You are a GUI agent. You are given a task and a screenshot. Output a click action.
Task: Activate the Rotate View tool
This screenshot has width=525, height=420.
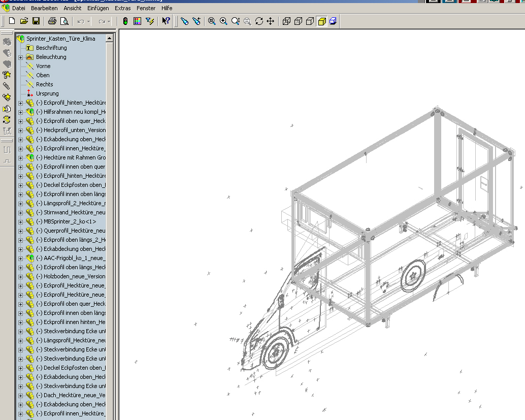click(x=259, y=21)
